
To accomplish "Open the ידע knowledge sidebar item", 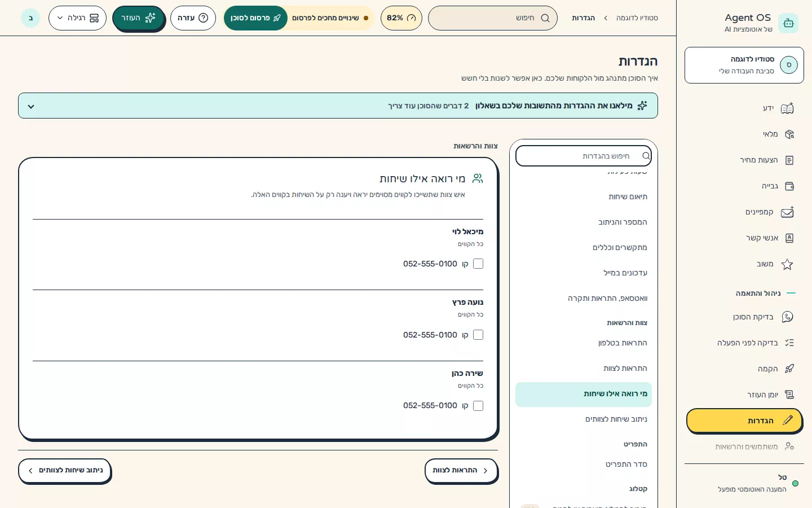I will tap(744, 108).
